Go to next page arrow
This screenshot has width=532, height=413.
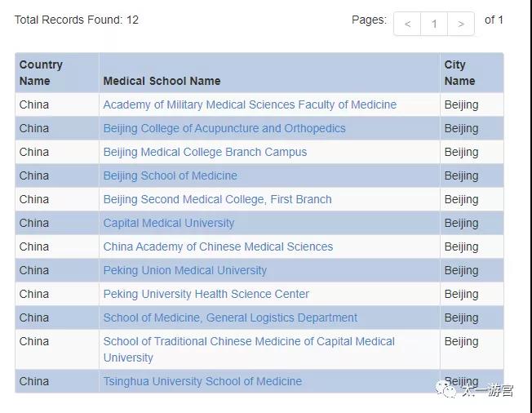(x=461, y=24)
